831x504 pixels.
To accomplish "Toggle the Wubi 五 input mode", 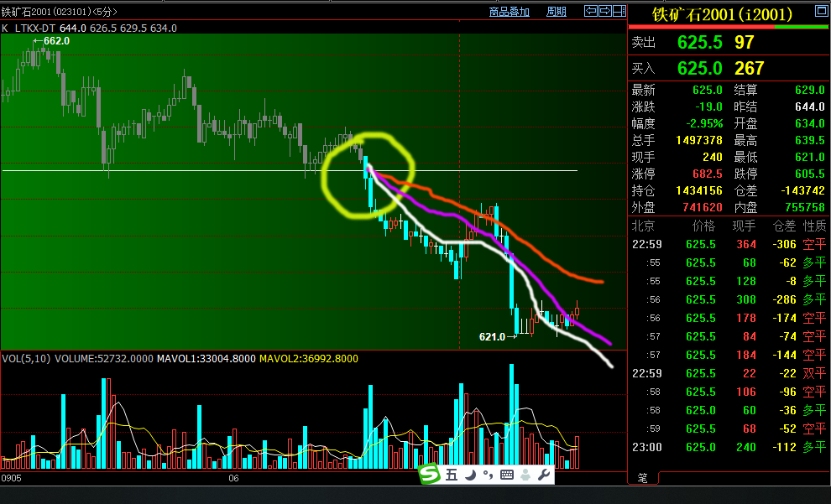I will (452, 475).
